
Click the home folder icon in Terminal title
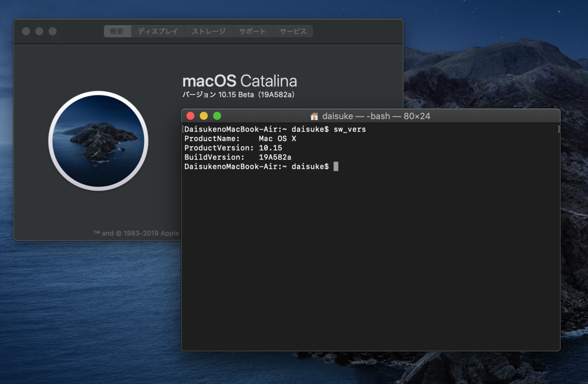point(315,116)
